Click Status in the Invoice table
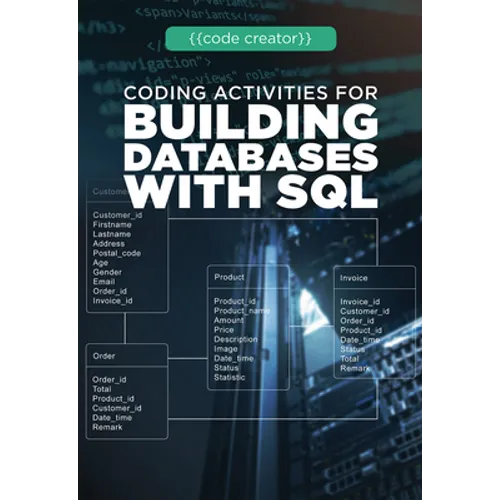The height and width of the screenshot is (500, 500). [x=352, y=349]
